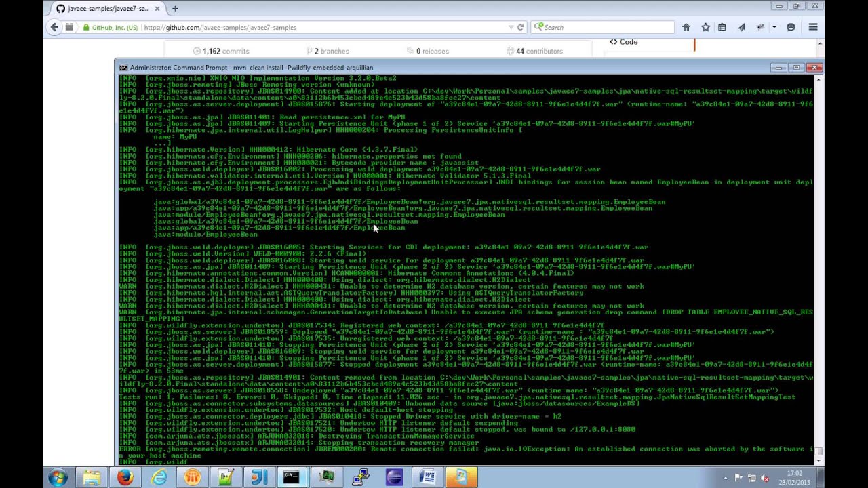
Task: Focus the github.com address bar
Action: pyautogui.click(x=324, y=28)
